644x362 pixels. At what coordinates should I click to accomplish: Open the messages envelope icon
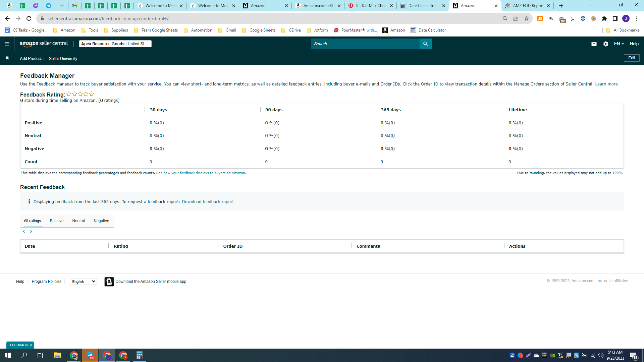coord(594,44)
